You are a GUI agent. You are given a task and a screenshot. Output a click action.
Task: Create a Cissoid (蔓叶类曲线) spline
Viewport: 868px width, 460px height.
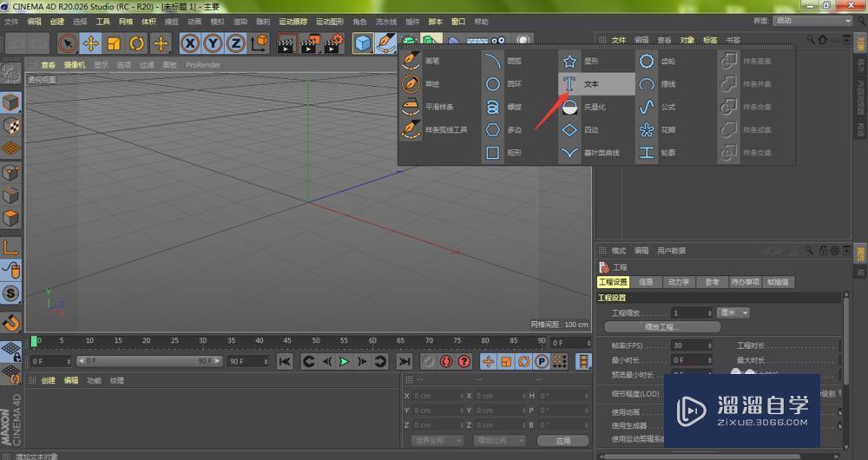click(596, 152)
